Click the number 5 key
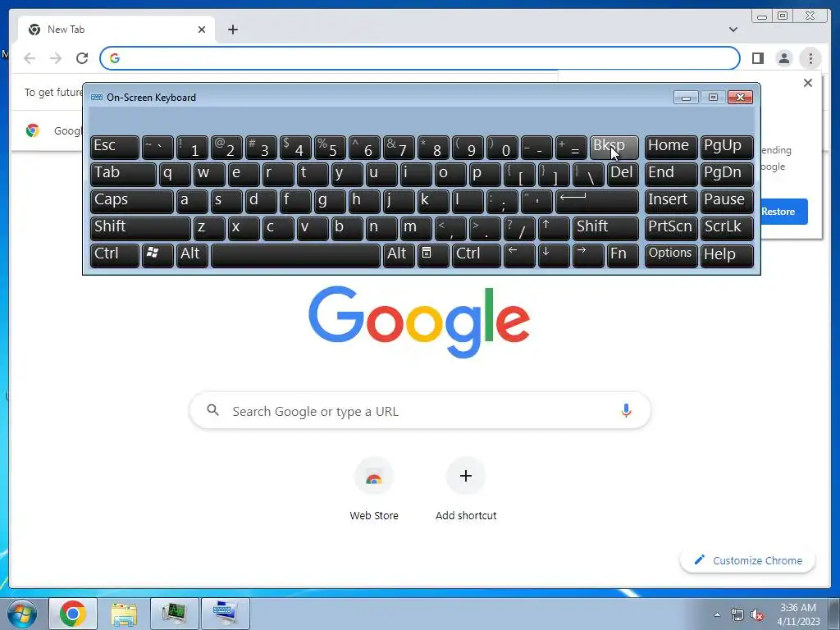Viewport: 840px width, 630px height. point(330,148)
